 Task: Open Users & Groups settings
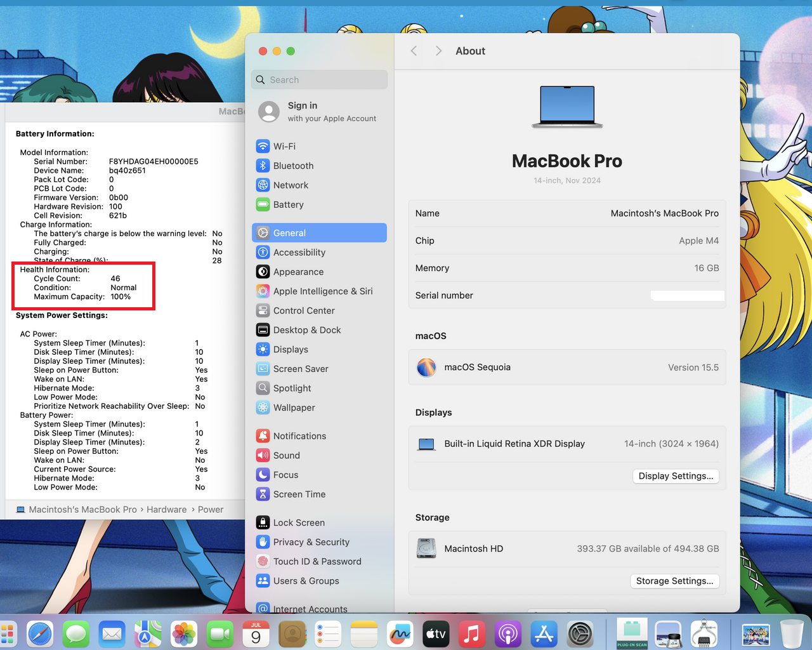click(x=319, y=581)
